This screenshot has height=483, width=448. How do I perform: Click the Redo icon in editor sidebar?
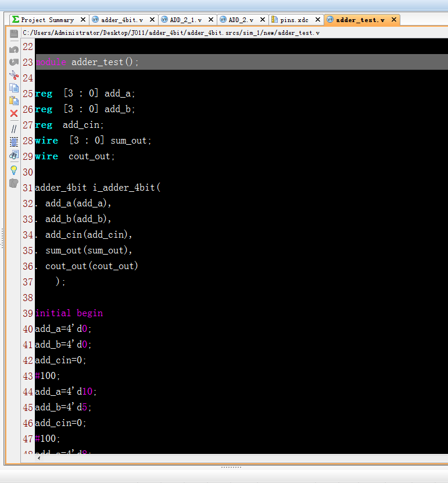pyautogui.click(x=14, y=62)
